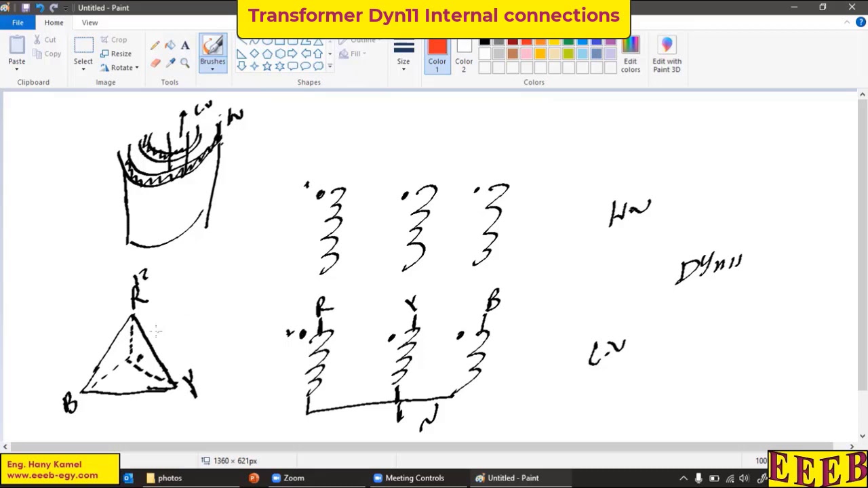Pick the light turquoise swatch
This screenshot has width=868, height=488.
click(583, 55)
